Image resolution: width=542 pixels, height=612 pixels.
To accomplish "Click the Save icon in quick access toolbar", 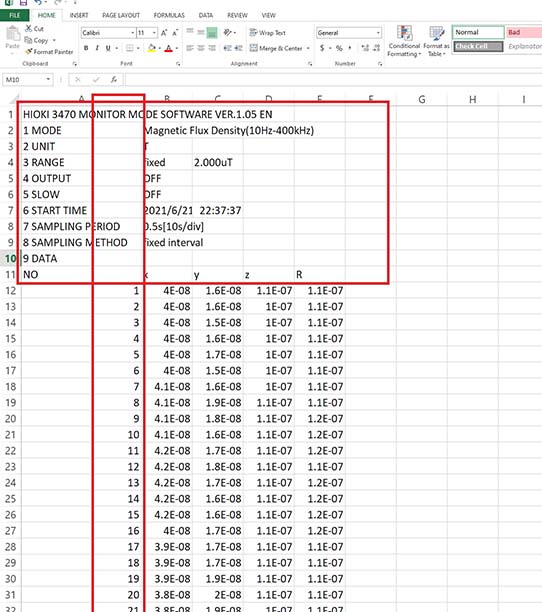I will pyautogui.click(x=23, y=2).
